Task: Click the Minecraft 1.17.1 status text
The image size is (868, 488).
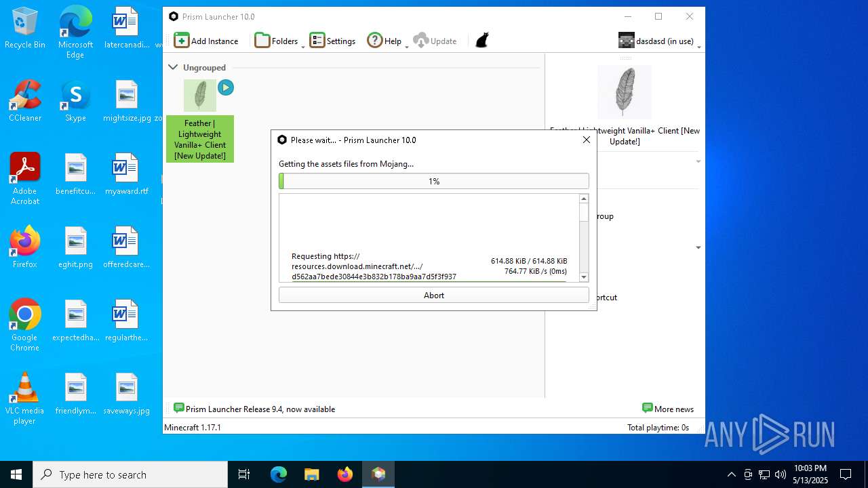Action: [x=193, y=427]
